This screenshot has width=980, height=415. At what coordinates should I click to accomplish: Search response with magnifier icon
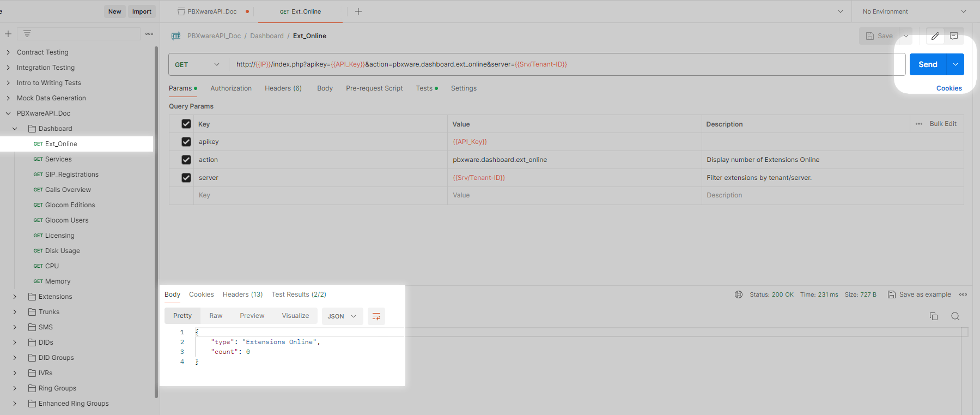pos(955,316)
